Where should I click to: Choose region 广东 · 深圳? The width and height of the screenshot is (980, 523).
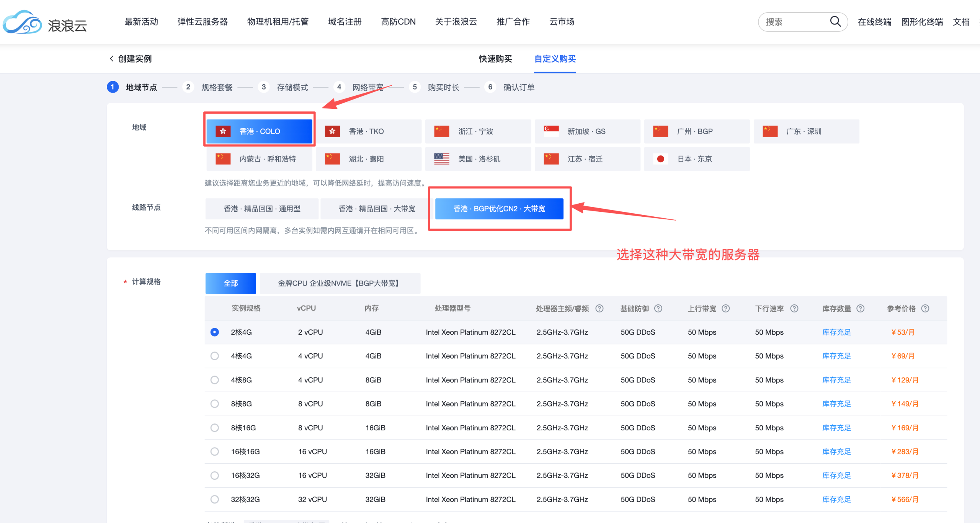coord(807,131)
